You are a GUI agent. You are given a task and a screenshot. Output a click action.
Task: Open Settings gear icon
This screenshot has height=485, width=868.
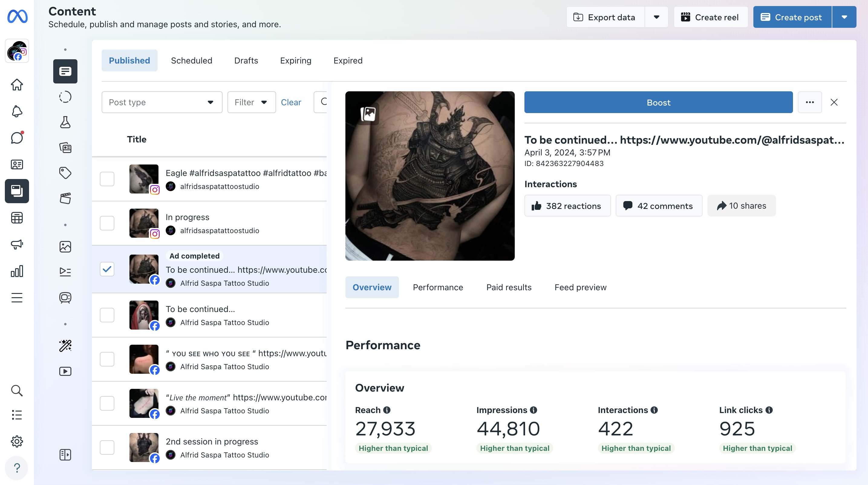[x=17, y=441]
